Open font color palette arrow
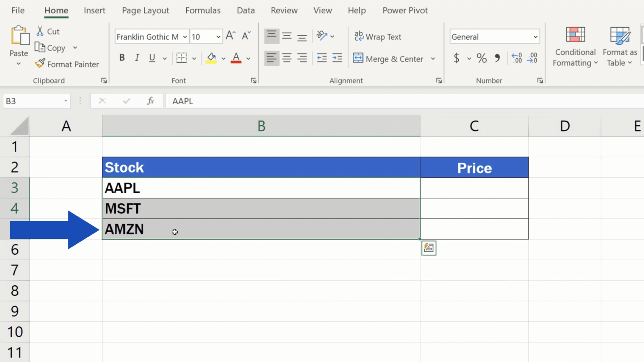The image size is (644, 362). pos(248,58)
